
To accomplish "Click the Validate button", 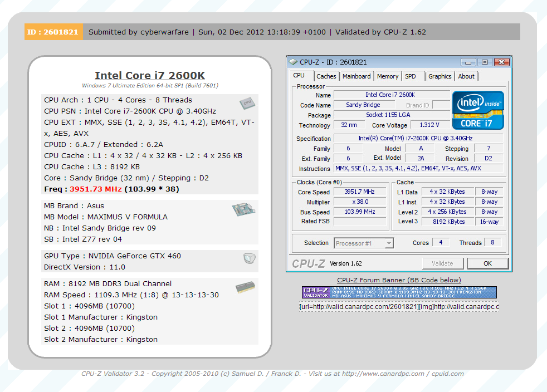I will pyautogui.click(x=442, y=263).
